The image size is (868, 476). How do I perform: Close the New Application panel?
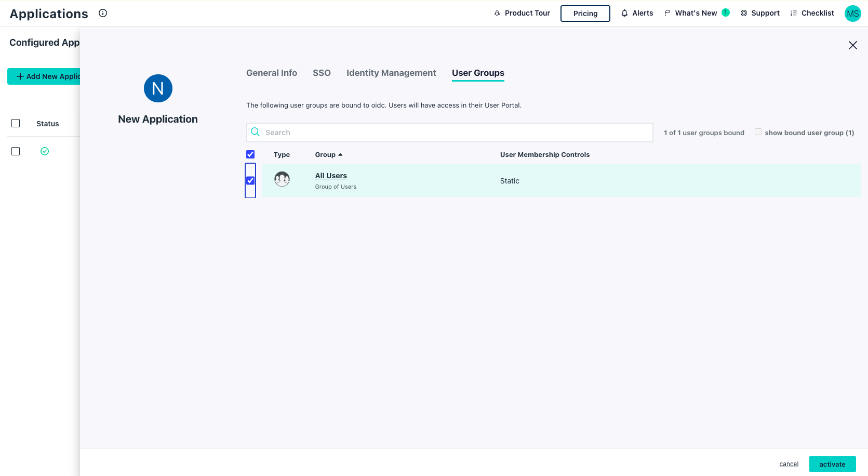click(852, 45)
